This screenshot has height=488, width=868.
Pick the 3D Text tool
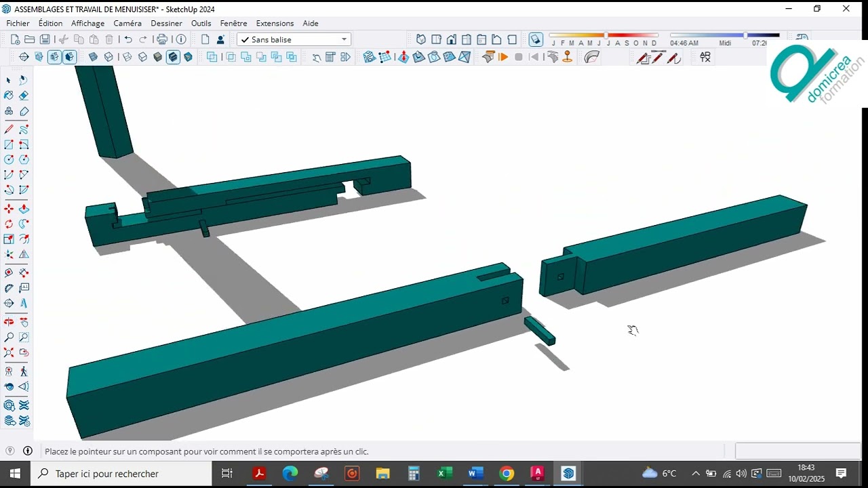pyautogui.click(x=24, y=303)
